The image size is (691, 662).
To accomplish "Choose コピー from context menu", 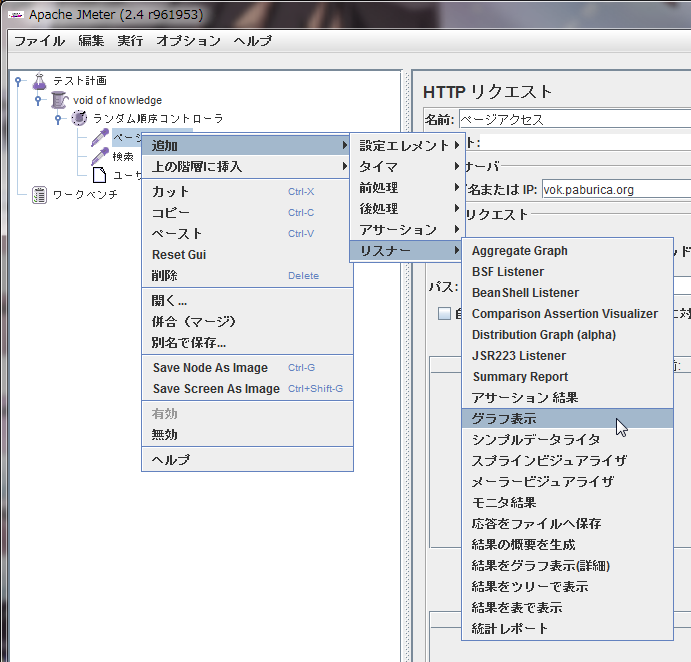I will [x=247, y=213].
